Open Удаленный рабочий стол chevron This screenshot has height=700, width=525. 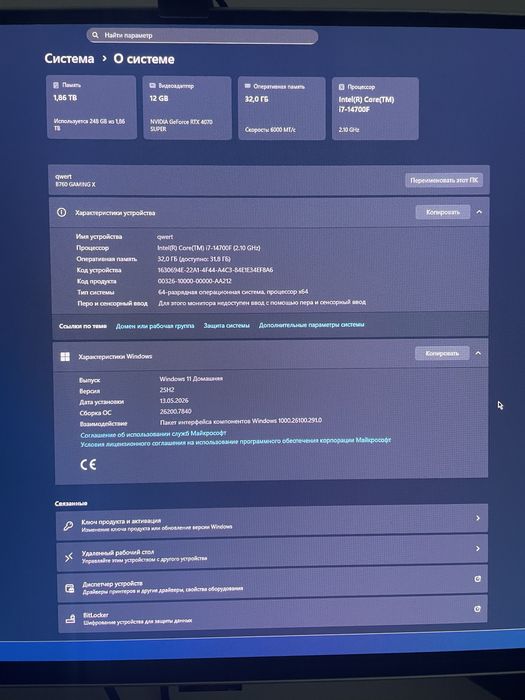(478, 548)
